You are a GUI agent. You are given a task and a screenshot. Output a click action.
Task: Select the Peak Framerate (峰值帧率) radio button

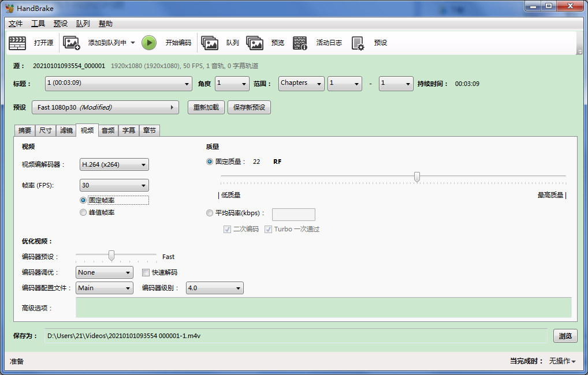pyautogui.click(x=83, y=212)
